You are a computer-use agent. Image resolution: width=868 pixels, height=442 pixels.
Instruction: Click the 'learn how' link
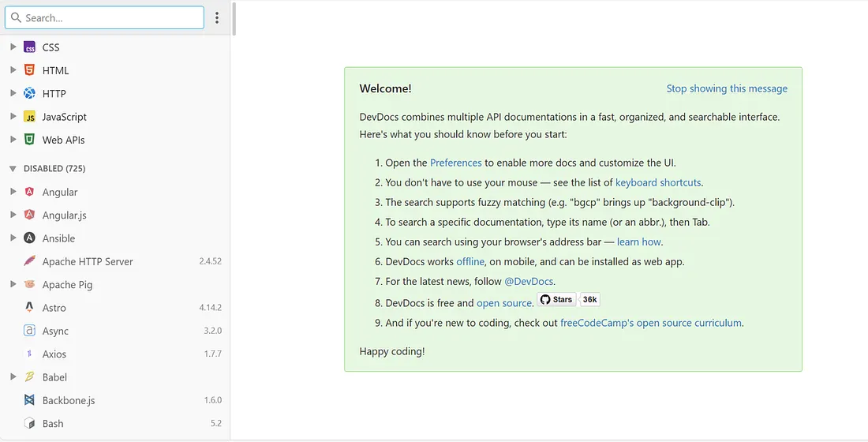pyautogui.click(x=639, y=242)
